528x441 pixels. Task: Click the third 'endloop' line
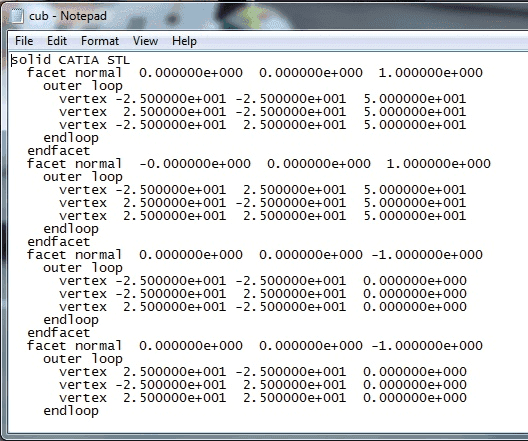71,319
